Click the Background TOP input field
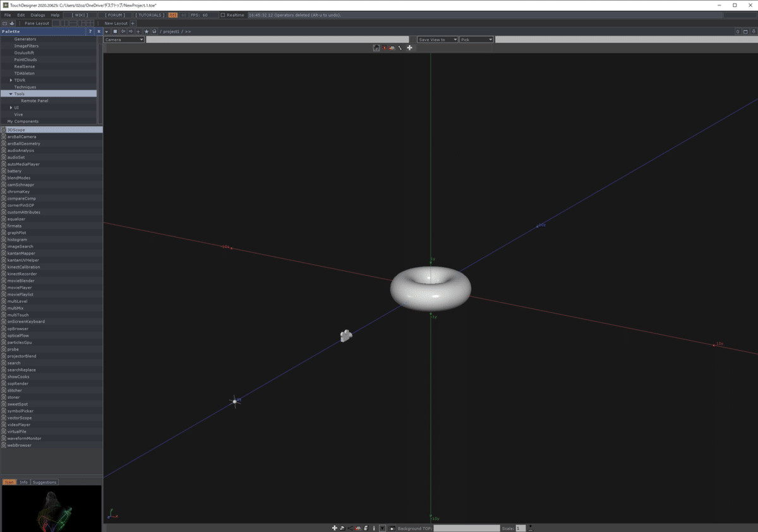Image resolution: width=758 pixels, height=532 pixels. click(x=467, y=528)
